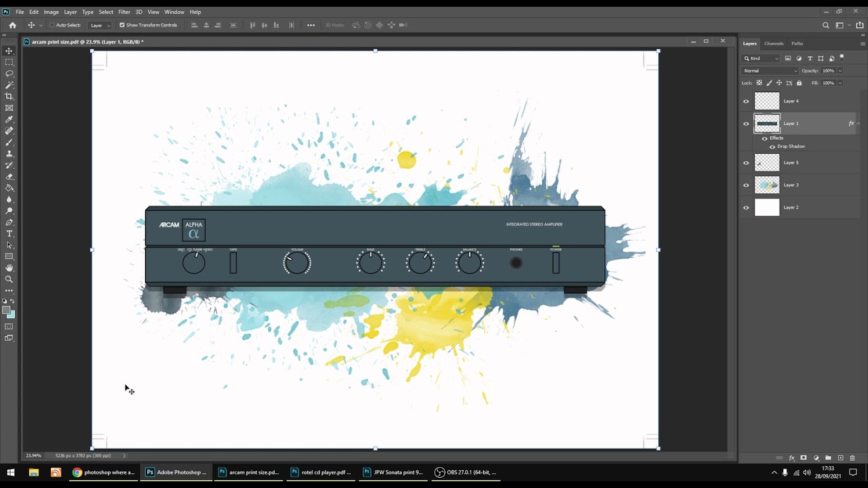868x488 pixels.
Task: Select the Pen tool
Action: (9, 222)
